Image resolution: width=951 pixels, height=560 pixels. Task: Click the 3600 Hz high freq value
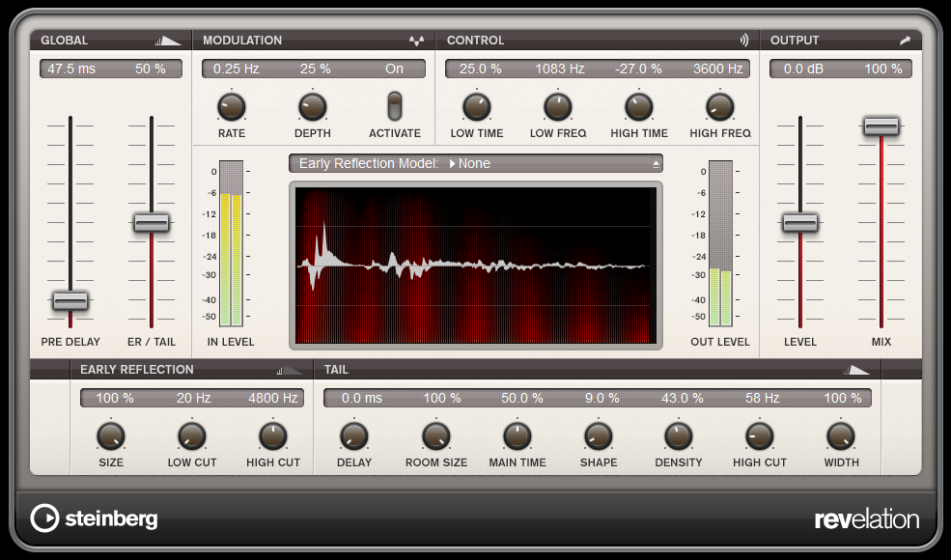coord(718,70)
